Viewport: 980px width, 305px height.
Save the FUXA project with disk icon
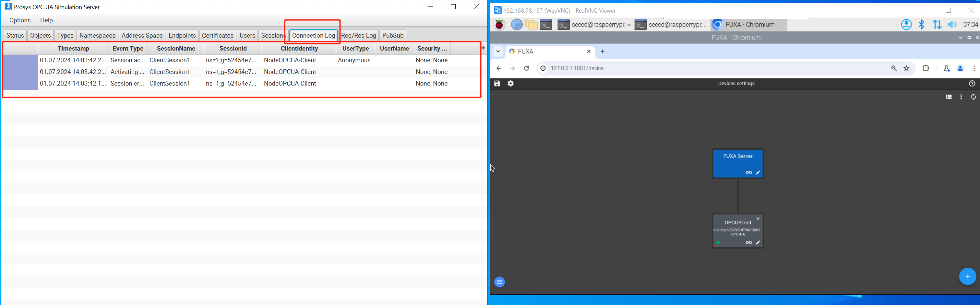coord(497,84)
